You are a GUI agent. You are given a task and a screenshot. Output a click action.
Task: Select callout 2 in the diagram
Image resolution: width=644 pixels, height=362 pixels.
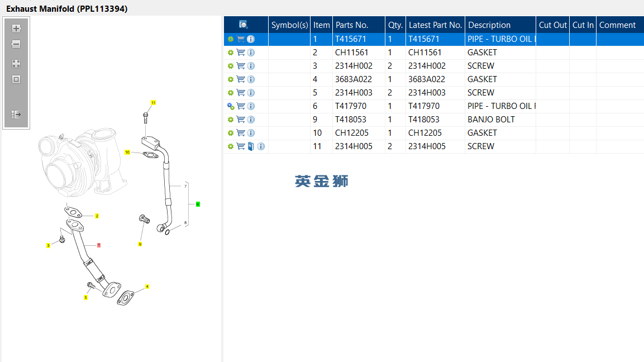coord(97,216)
